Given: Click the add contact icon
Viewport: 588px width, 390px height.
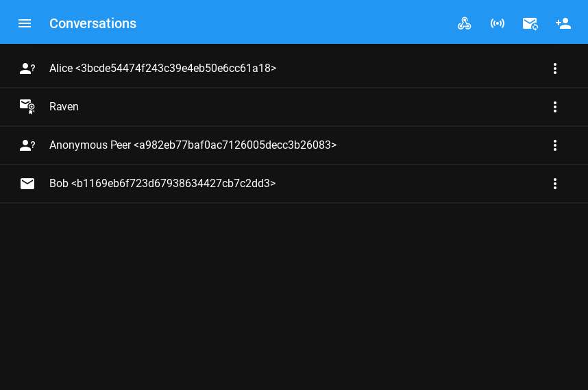Looking at the screenshot, I should click(x=563, y=23).
